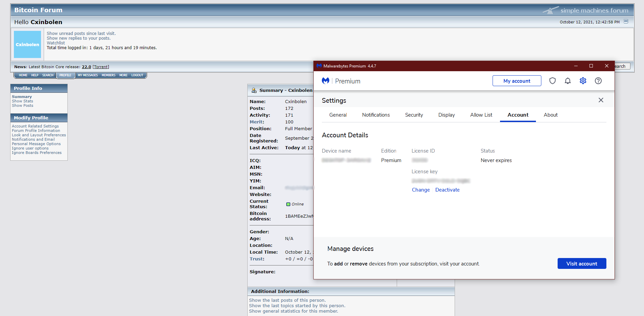Open Summary under Profile Info

22,97
